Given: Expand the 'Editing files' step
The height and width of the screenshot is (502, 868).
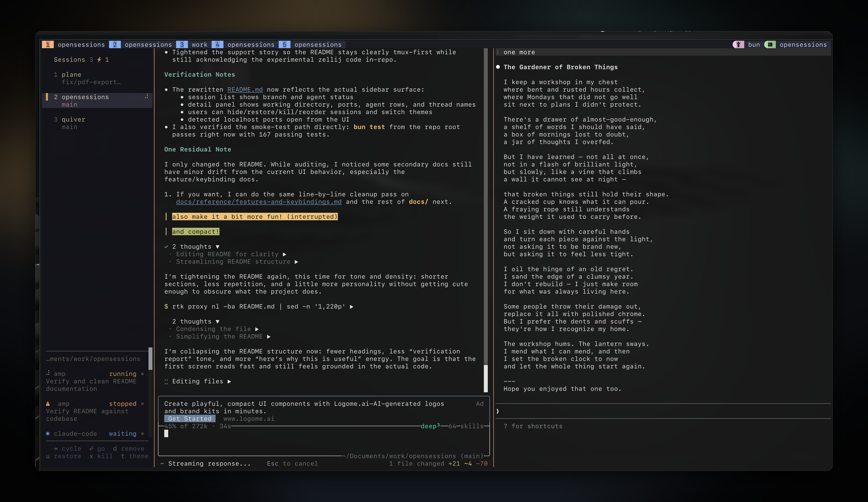Looking at the screenshot, I should [x=229, y=381].
